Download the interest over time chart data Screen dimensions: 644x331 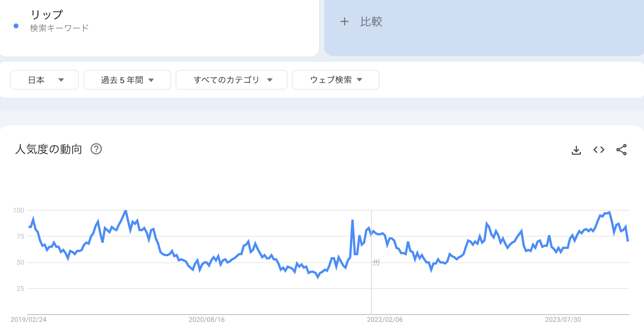tap(576, 150)
